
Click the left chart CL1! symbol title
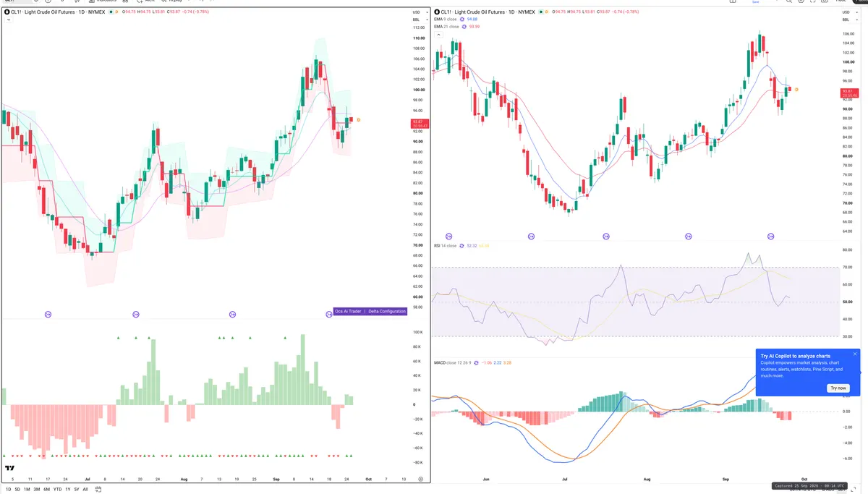coord(58,12)
